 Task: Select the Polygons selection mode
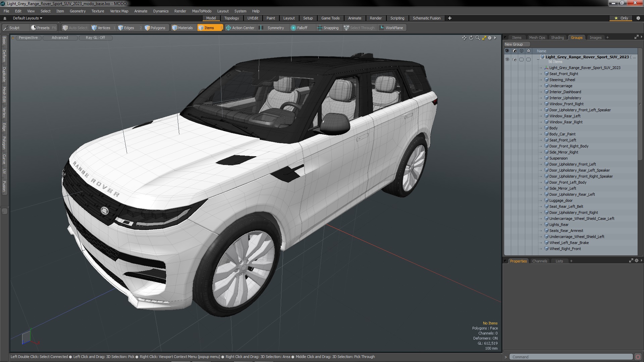(155, 28)
